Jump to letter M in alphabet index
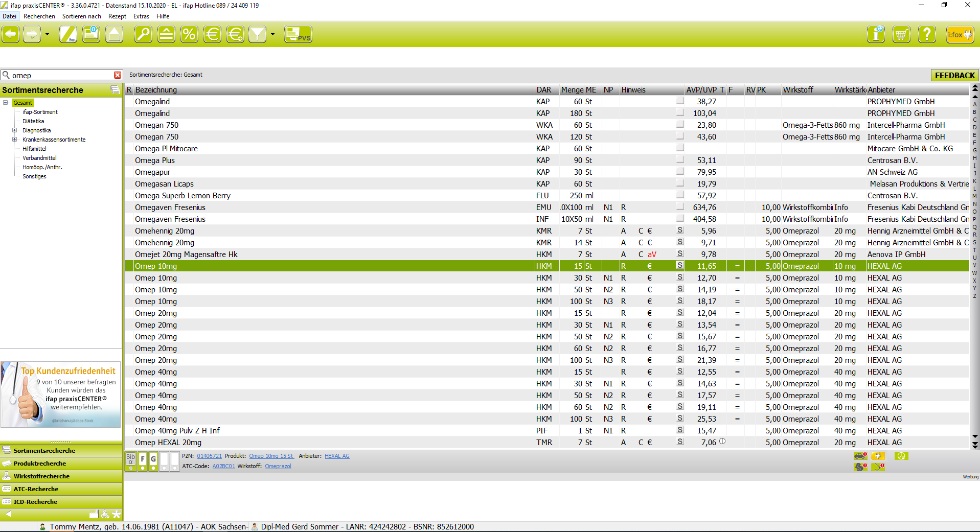Viewport: 980px width, 532px height. [974, 196]
